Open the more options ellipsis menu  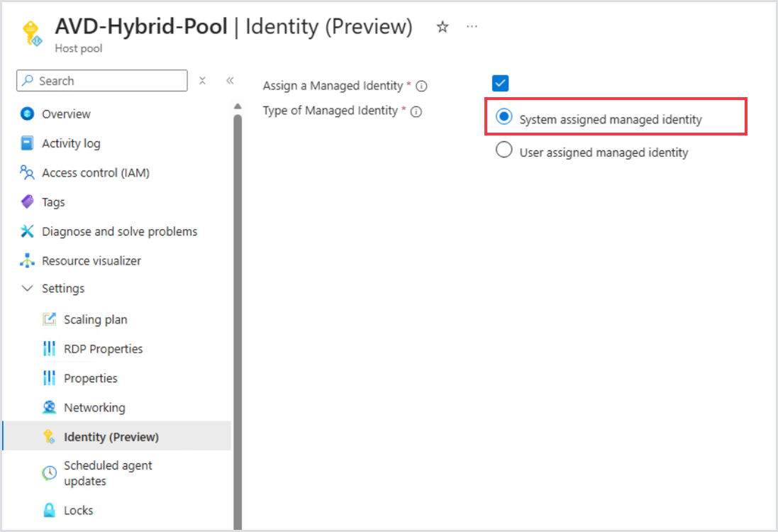472,26
